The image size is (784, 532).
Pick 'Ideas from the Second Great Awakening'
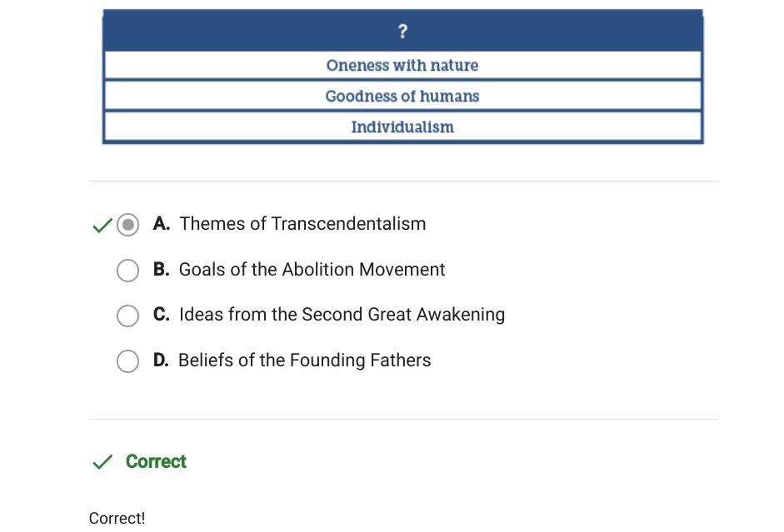point(342,315)
